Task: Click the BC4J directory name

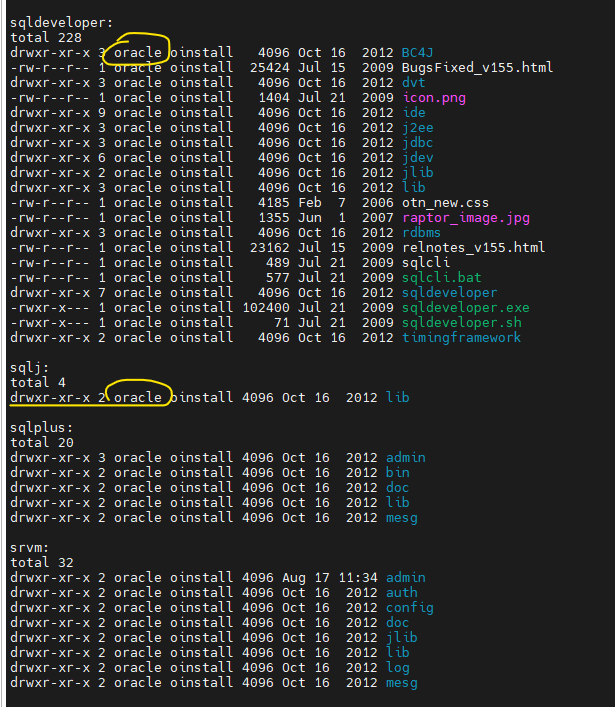Action: 417,53
